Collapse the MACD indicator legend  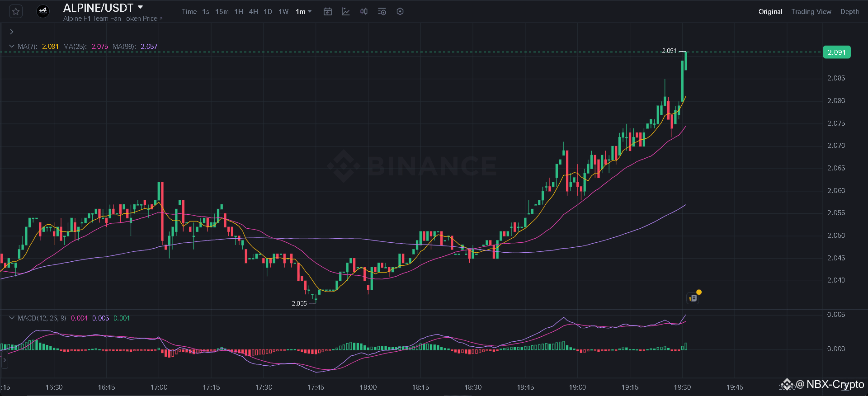[x=12, y=318]
